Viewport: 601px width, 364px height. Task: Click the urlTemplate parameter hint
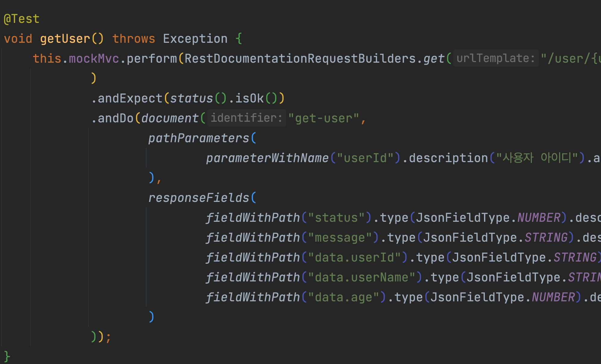pyautogui.click(x=496, y=58)
